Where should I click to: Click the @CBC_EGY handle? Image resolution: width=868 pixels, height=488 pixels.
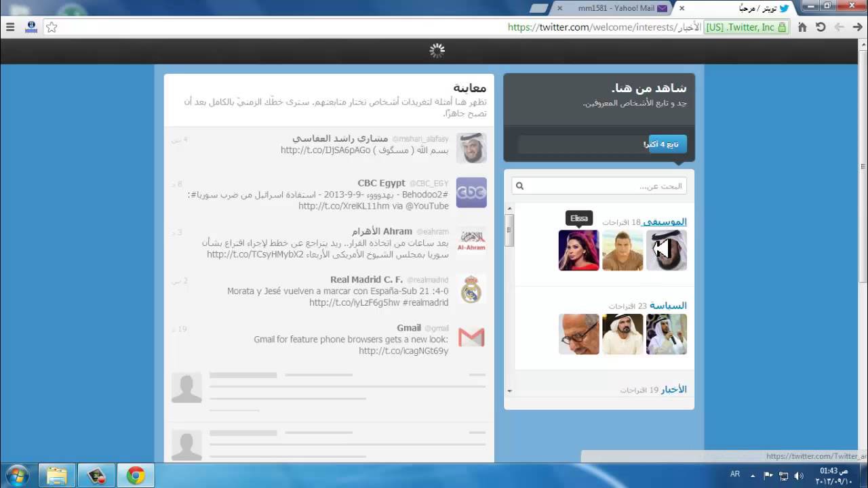click(429, 184)
